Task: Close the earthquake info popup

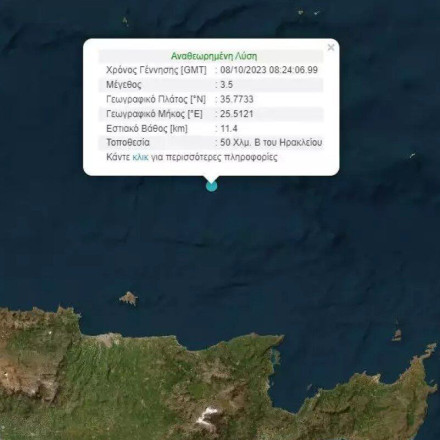Action: pos(331,48)
